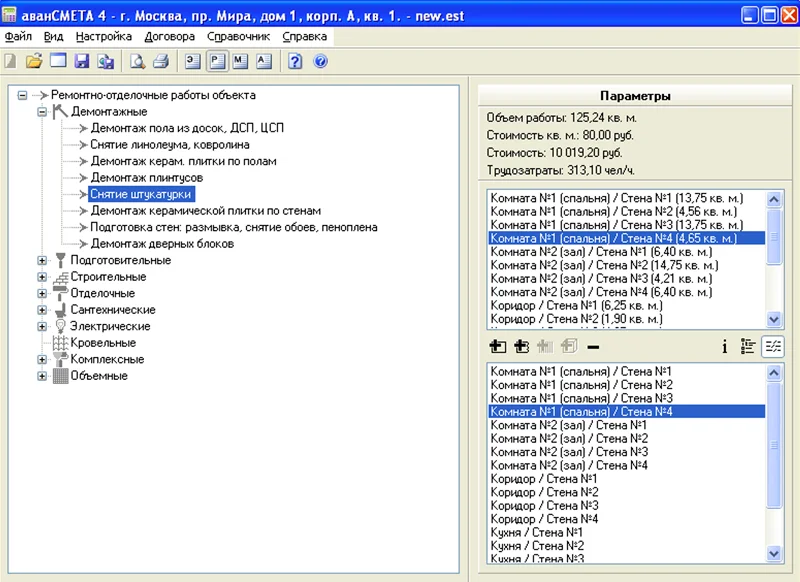800x582 pixels.
Task: Select Демонтаж плинтусов work item
Action: tap(133, 177)
